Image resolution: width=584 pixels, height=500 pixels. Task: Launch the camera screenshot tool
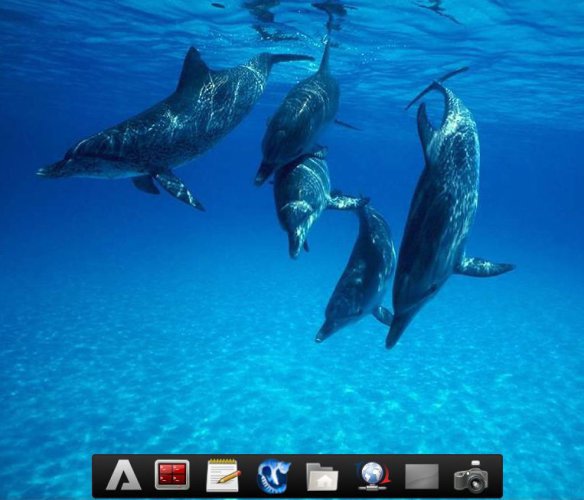coord(471,475)
